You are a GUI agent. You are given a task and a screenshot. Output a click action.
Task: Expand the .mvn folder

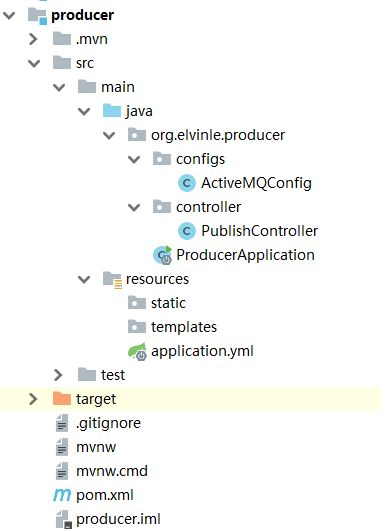33,39
